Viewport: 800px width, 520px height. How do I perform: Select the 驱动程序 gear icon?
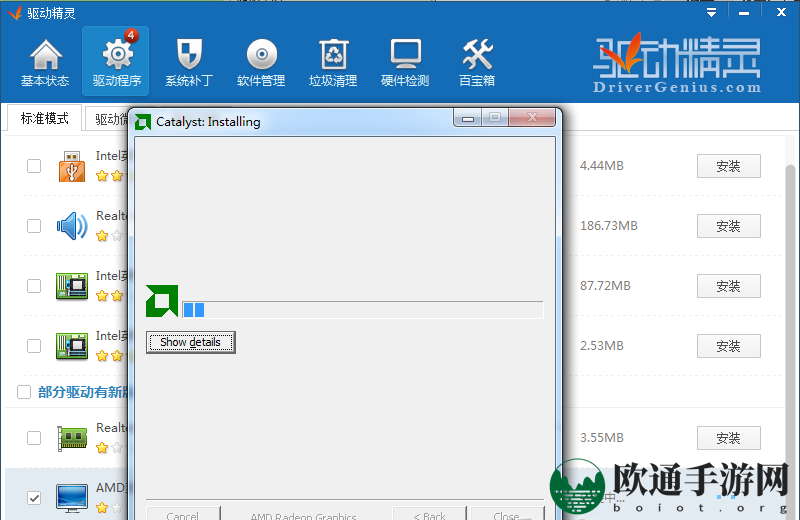tap(117, 54)
